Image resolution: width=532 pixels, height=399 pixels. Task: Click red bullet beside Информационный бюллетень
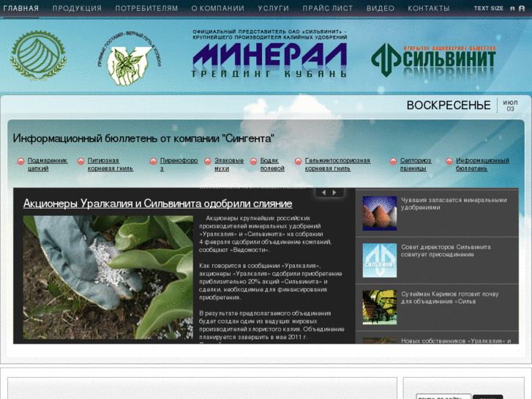[449, 161]
